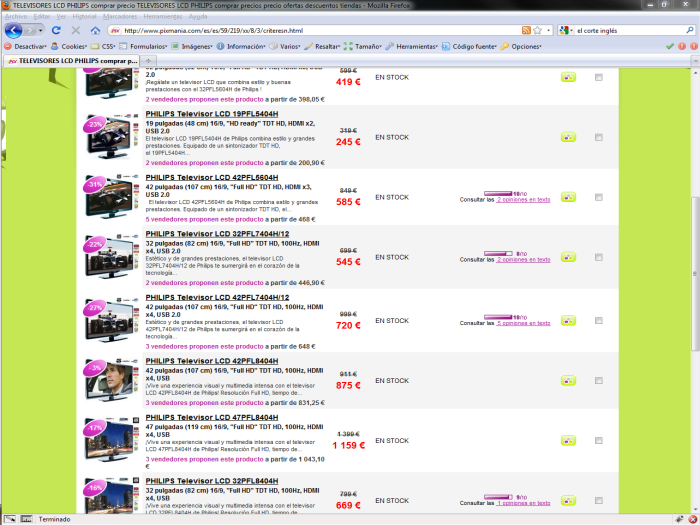Open the Tamaño toolbar menu
Image resolution: width=700 pixels, height=525 pixels.
362,46
